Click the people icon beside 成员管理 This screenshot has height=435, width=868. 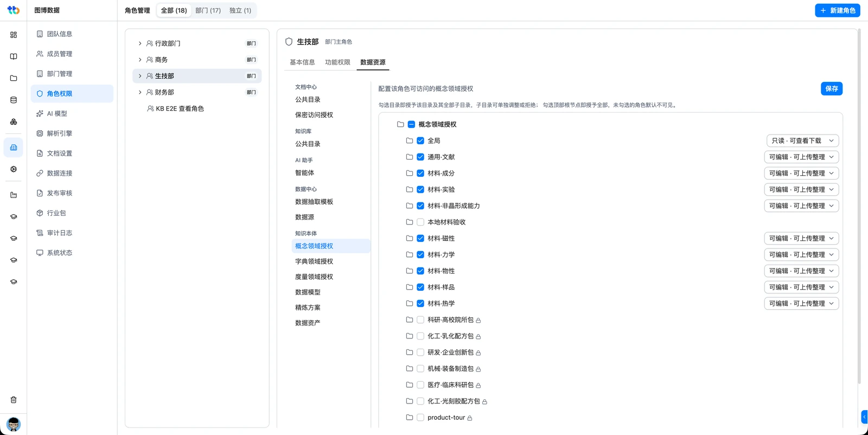coord(40,54)
